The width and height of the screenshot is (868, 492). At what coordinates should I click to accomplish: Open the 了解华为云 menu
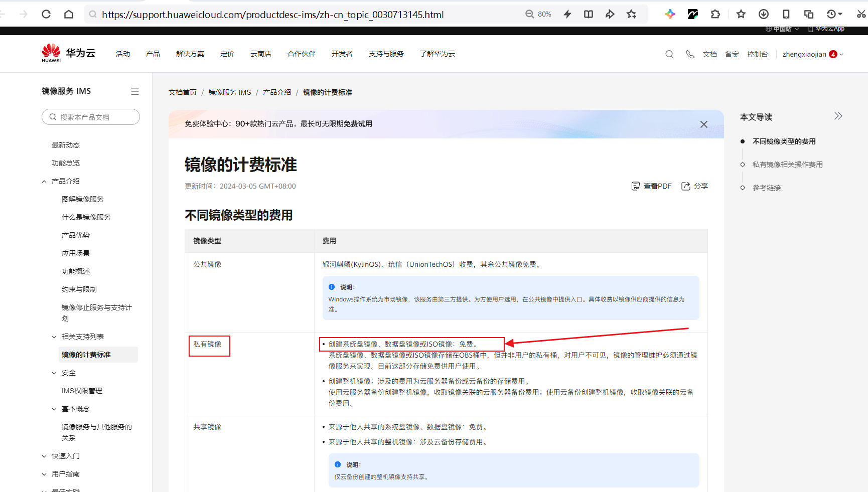(438, 54)
